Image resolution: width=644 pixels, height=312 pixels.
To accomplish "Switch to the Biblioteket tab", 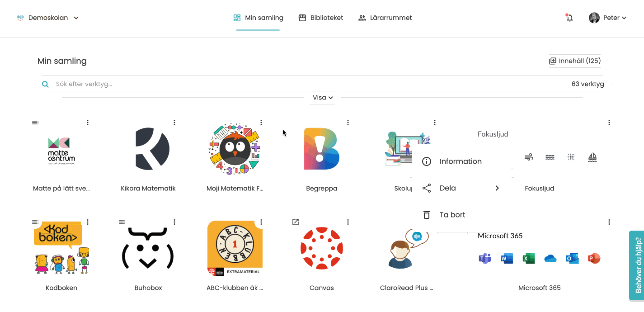I will 321,18.
